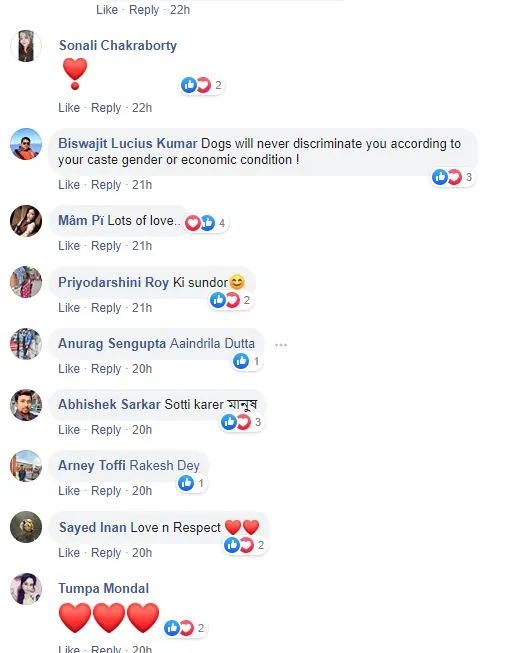View reactions on Abhishek Sarkar's comment
Image resolution: width=507 pixels, height=653 pixels.
click(x=242, y=422)
